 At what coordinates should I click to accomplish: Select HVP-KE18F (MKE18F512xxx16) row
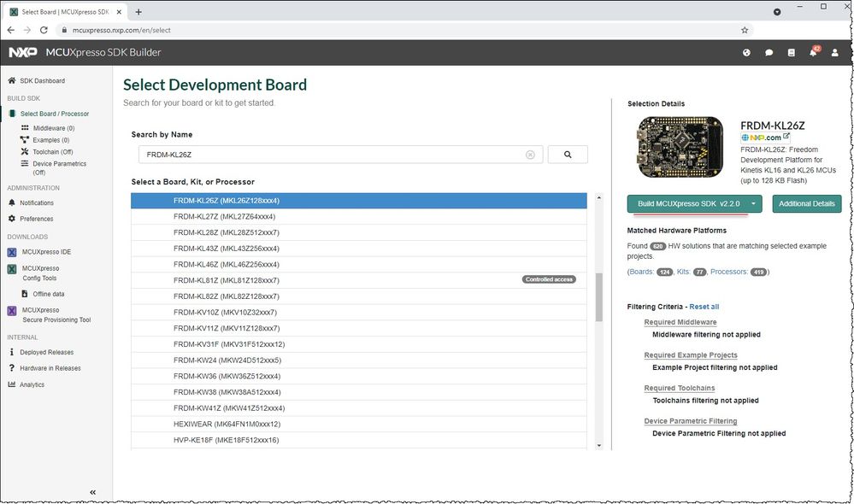[359, 440]
